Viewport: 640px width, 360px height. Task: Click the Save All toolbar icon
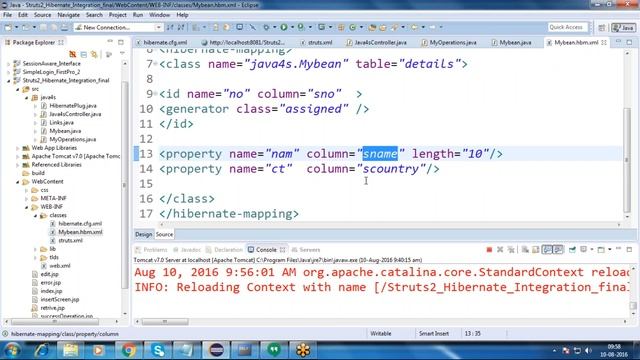(x=53, y=27)
